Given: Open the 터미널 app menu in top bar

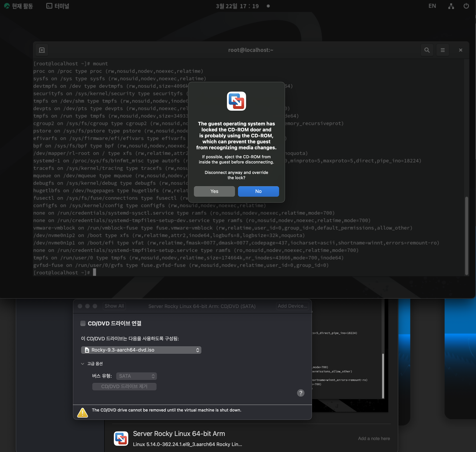Looking at the screenshot, I should [58, 6].
